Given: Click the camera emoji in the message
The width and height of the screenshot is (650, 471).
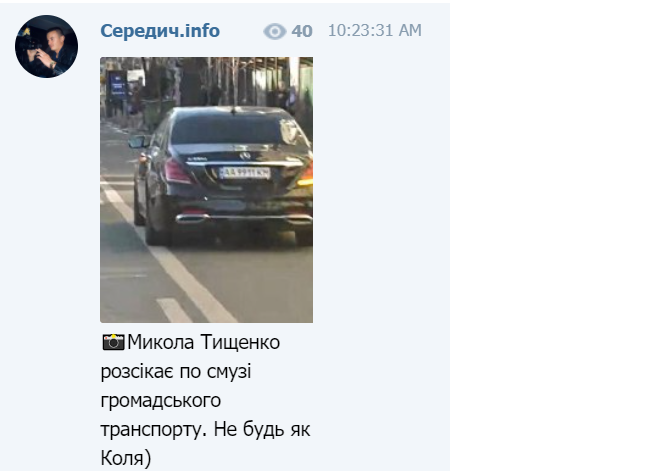Looking at the screenshot, I should [x=113, y=342].
